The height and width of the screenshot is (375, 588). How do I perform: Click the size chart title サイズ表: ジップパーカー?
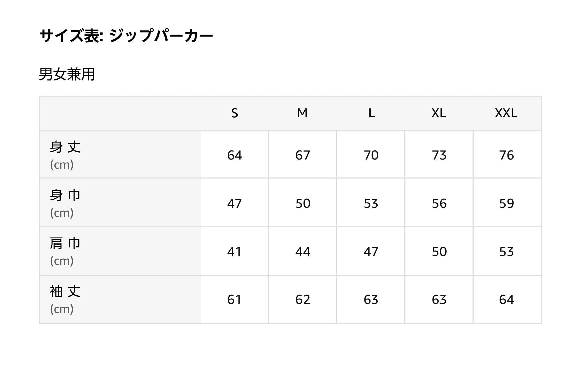(x=126, y=36)
